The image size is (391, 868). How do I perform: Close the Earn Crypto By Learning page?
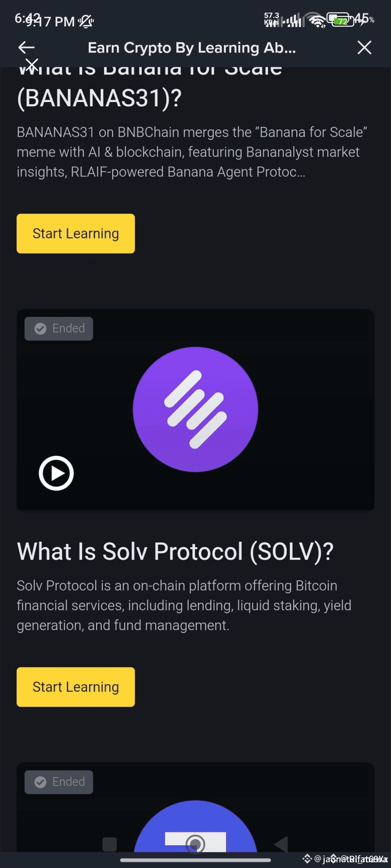(364, 47)
